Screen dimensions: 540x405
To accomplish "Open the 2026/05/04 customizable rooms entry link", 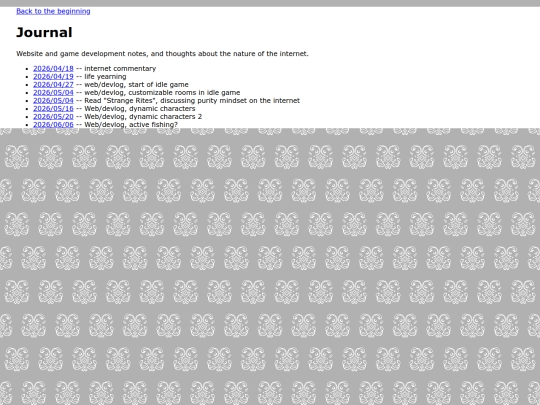I will click(x=53, y=92).
